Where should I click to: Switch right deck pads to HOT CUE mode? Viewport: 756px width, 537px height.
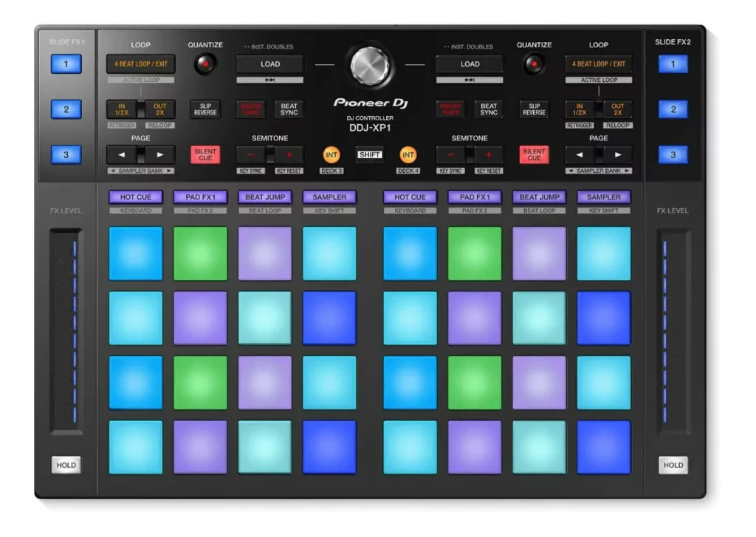point(410,197)
